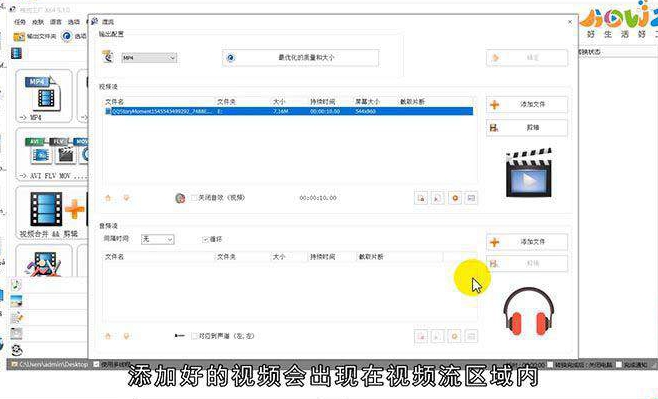Click the output config icon beside MP4 dropdown

[108, 57]
